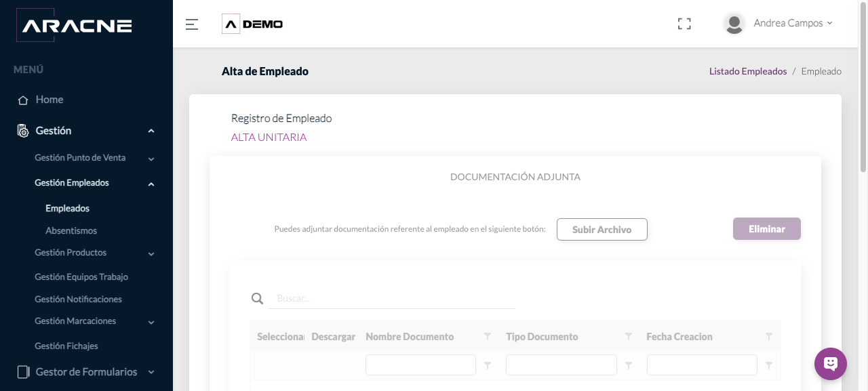
Task: Click filter icon on Fecha Creacion header
Action: [769, 337]
